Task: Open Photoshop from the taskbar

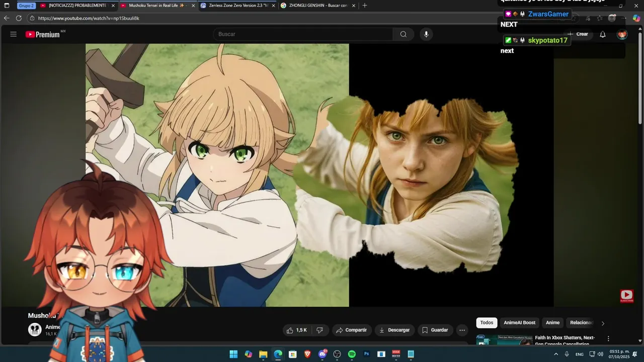Action: point(367,354)
